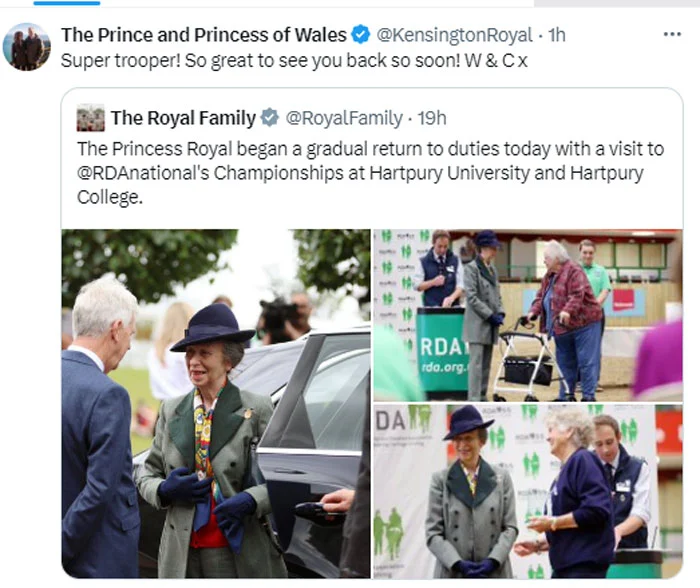This screenshot has height=588, width=700.
Task: Click the Kensington Royal profile avatar
Action: pos(26,47)
